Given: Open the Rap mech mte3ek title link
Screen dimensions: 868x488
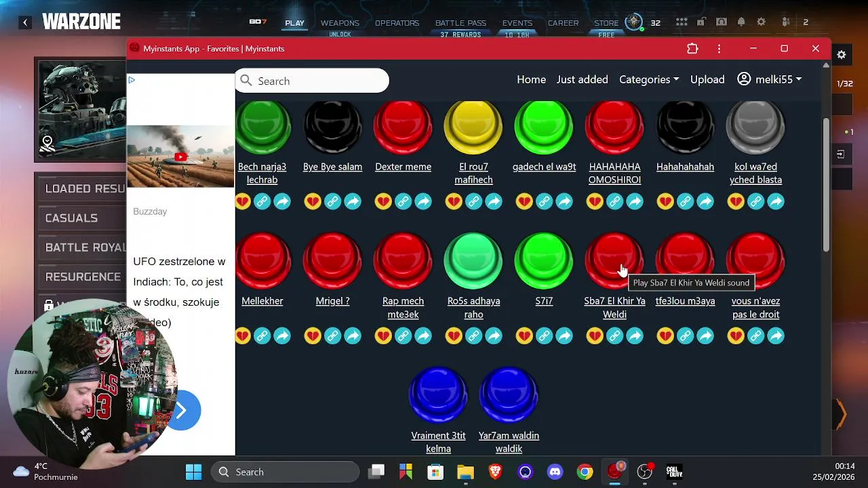Looking at the screenshot, I should [403, 308].
